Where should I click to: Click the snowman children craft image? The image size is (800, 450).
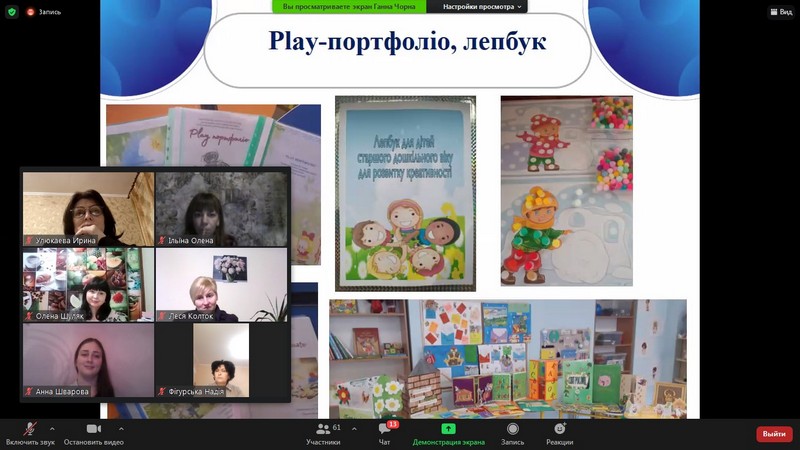point(566,191)
